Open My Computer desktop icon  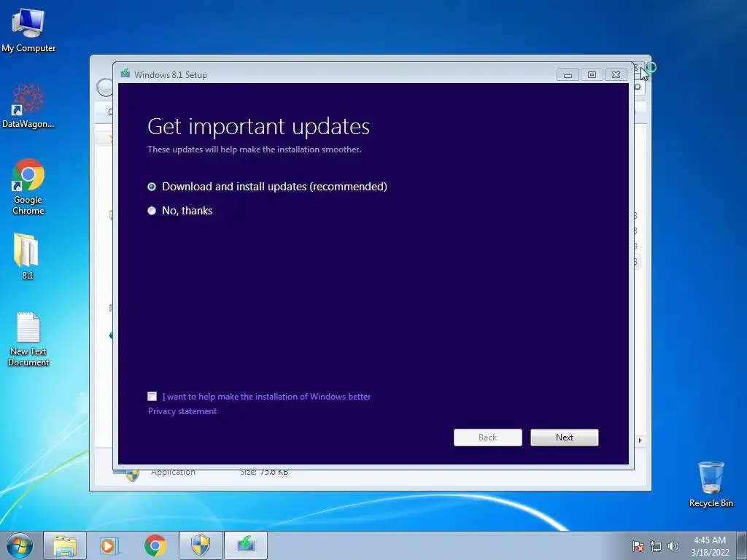[28, 30]
